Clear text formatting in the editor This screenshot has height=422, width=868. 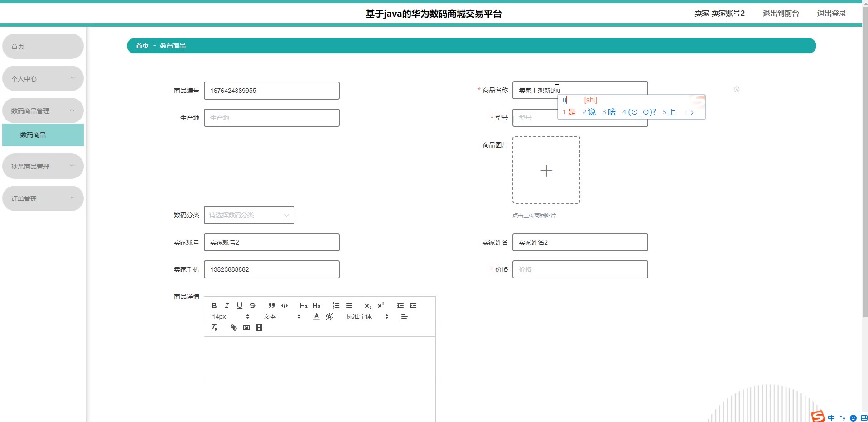click(214, 327)
